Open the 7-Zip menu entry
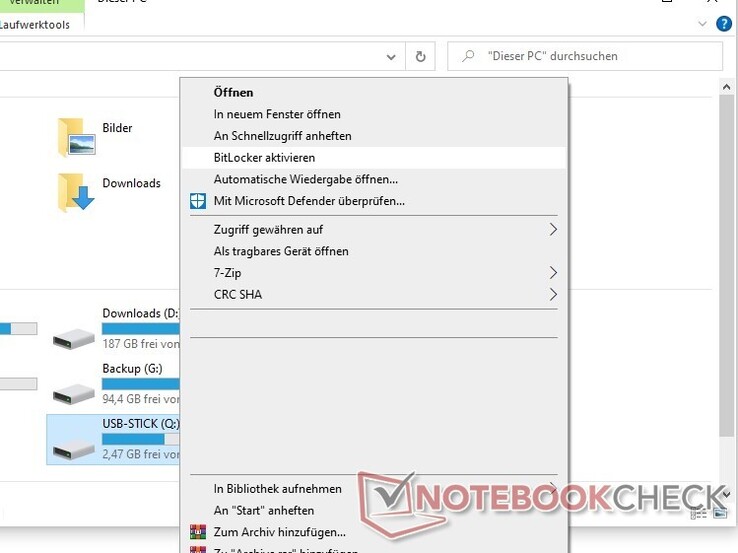The height and width of the screenshot is (553, 738). [374, 272]
